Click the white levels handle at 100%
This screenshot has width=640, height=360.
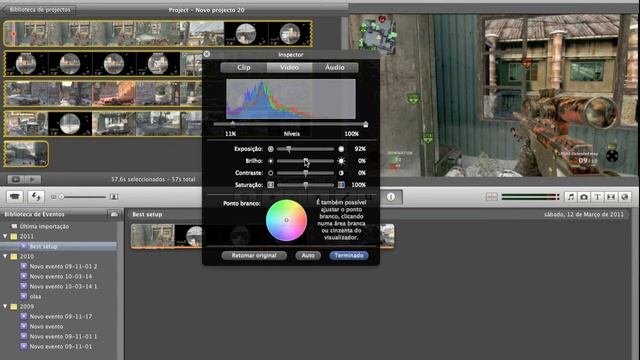tap(366, 124)
